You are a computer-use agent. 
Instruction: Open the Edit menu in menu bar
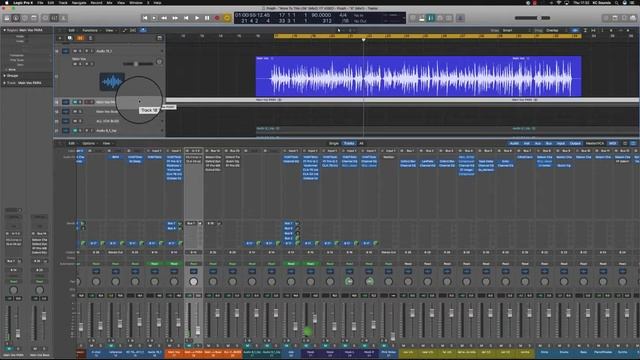(x=51, y=2)
